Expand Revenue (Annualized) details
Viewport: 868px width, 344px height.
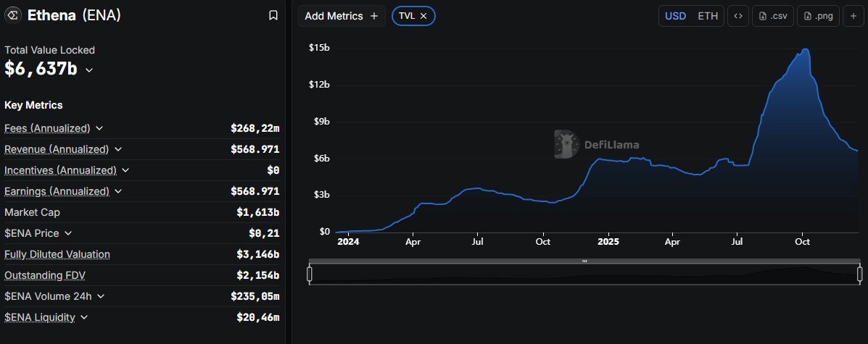tap(118, 149)
